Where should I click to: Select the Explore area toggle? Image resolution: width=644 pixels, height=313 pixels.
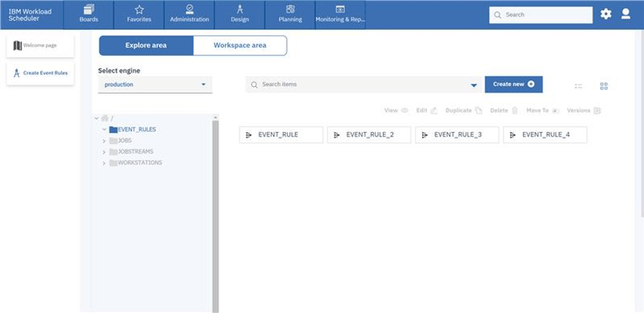coord(146,45)
